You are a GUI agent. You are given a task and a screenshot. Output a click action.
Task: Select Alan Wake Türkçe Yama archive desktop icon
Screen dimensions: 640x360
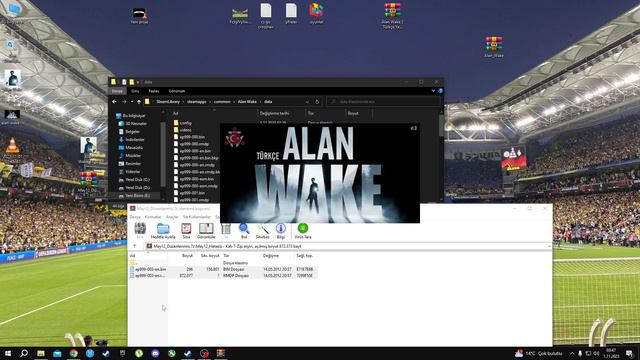click(x=392, y=16)
